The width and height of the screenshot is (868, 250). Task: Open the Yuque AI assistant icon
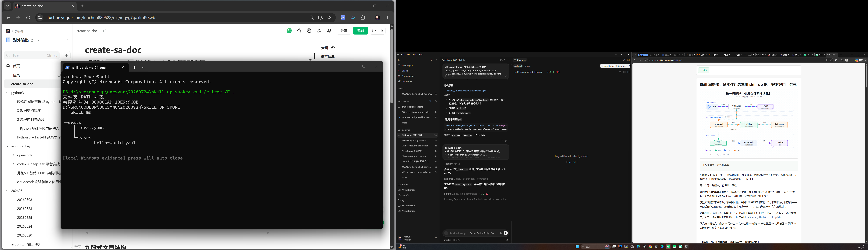(x=289, y=31)
